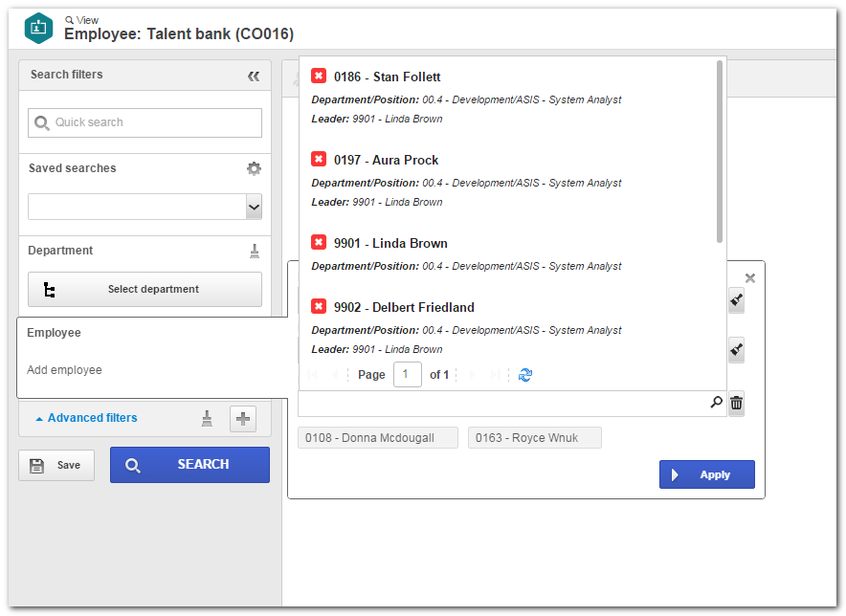
Task: Click upper clear-field brush icon in popup
Action: coord(737,300)
